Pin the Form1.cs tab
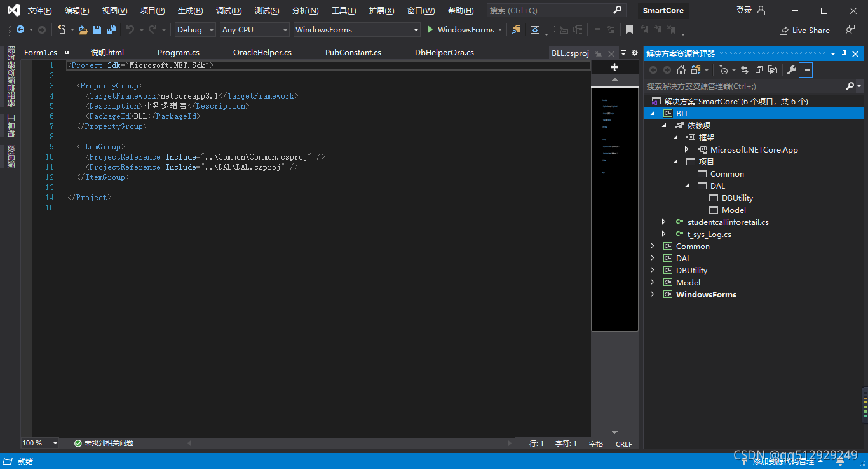Screen dimensions: 868x469 [x=67, y=53]
